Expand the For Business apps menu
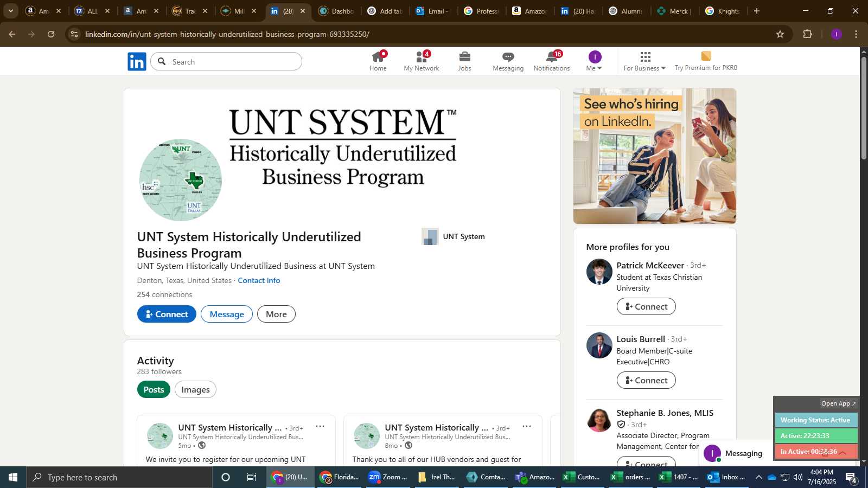The height and width of the screenshot is (488, 868). click(x=644, y=61)
